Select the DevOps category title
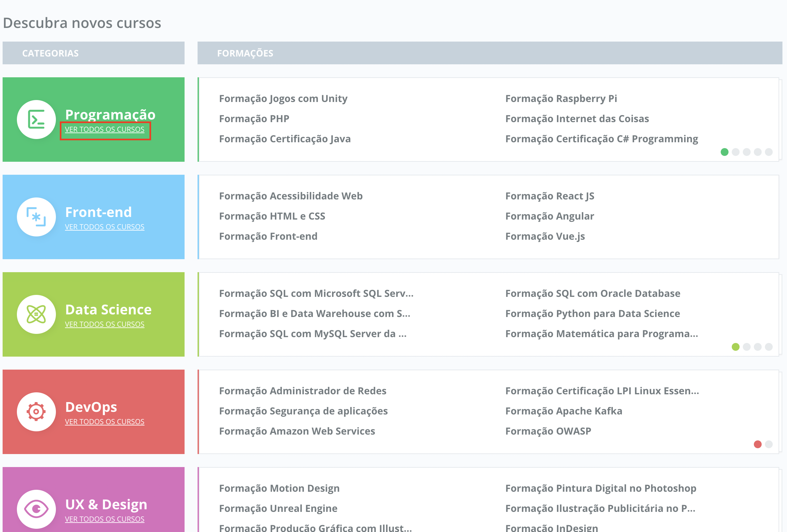787x532 pixels. point(91,408)
